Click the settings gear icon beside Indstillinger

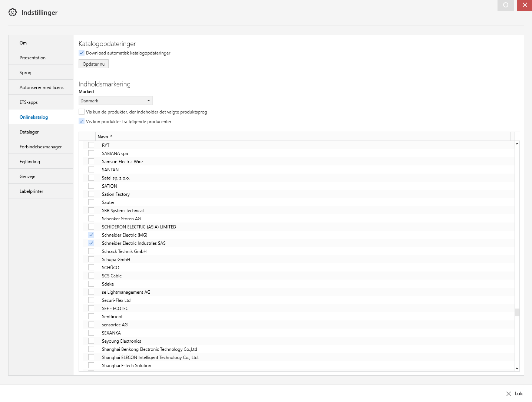pyautogui.click(x=13, y=12)
